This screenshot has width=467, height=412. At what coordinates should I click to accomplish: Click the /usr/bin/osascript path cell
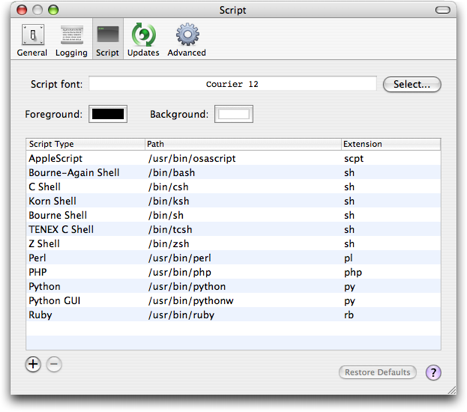[x=192, y=158]
